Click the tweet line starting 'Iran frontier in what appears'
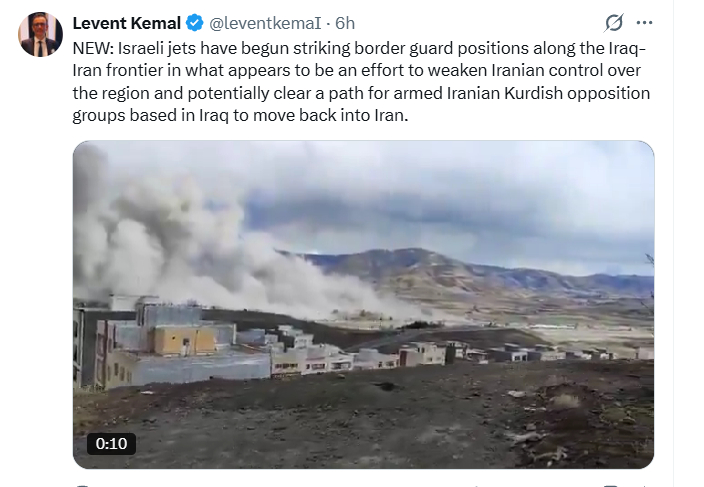 tap(356, 70)
